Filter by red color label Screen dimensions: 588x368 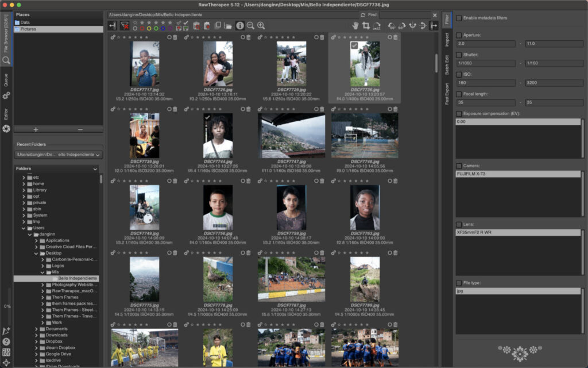point(142,29)
